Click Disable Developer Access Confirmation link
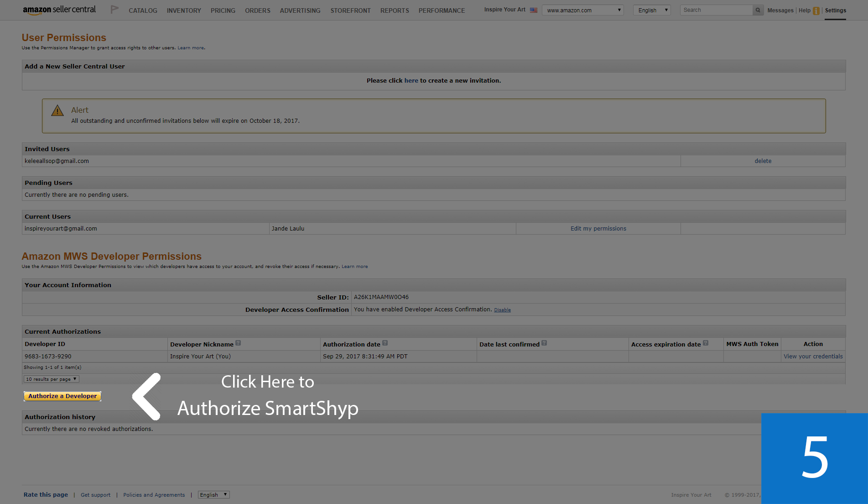The width and height of the screenshot is (868, 504). click(502, 310)
